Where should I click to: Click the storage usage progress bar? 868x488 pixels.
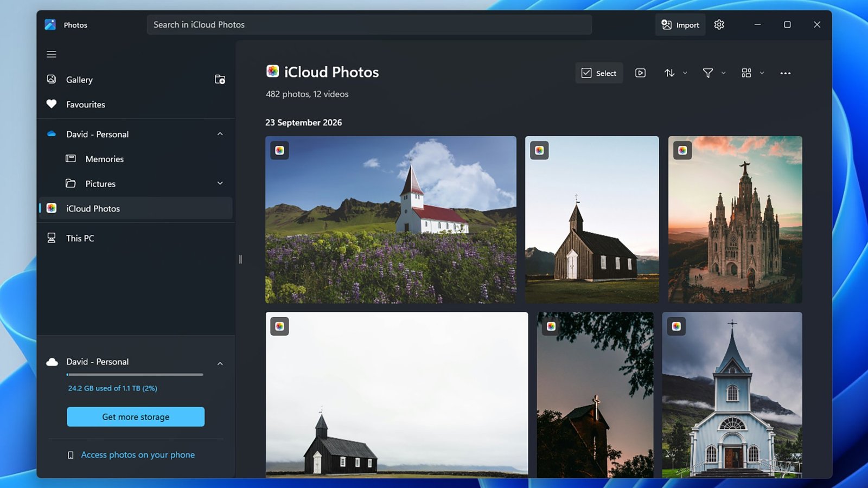[135, 374]
